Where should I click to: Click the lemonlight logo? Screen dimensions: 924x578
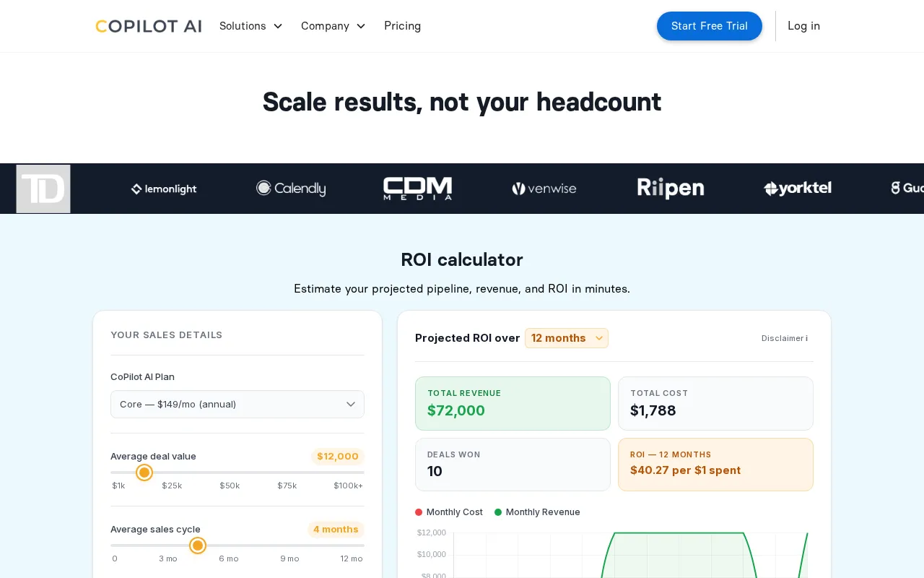point(164,189)
